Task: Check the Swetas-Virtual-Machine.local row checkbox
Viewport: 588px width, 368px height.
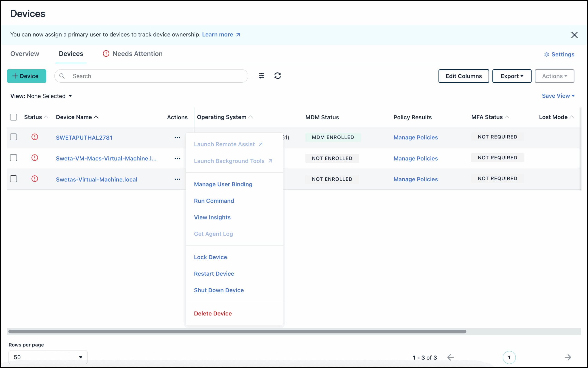Action: pyautogui.click(x=14, y=179)
